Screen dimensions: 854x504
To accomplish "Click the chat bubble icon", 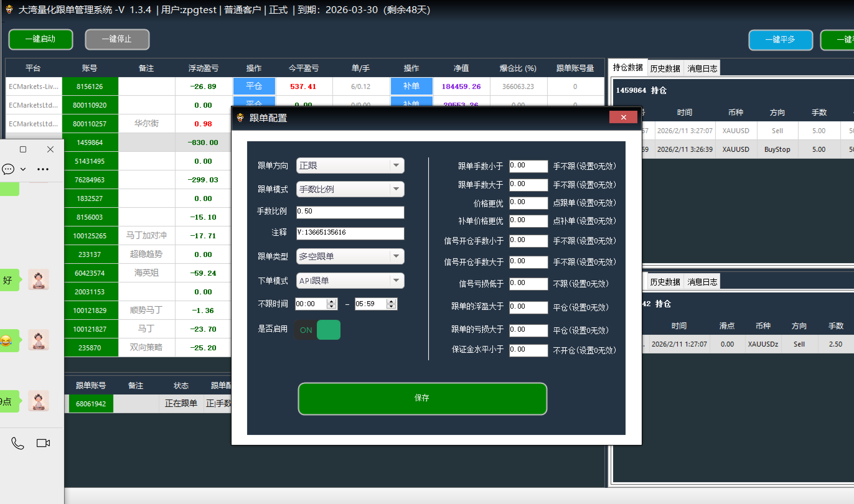I will click(x=8, y=169).
